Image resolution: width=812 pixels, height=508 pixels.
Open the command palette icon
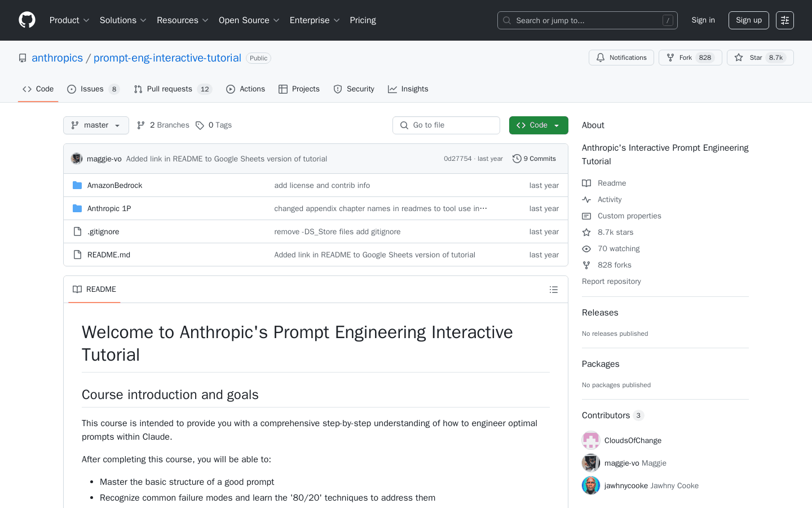point(784,20)
